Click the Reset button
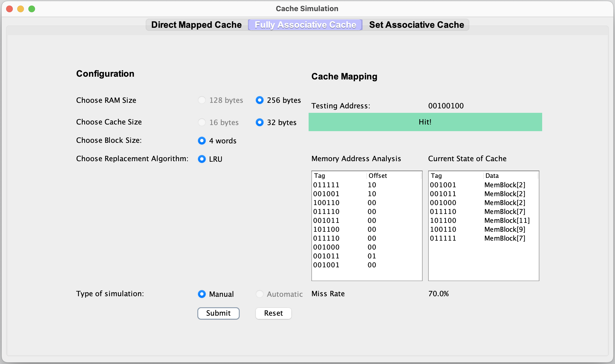Viewport: 615px width, 364px height. (x=273, y=313)
